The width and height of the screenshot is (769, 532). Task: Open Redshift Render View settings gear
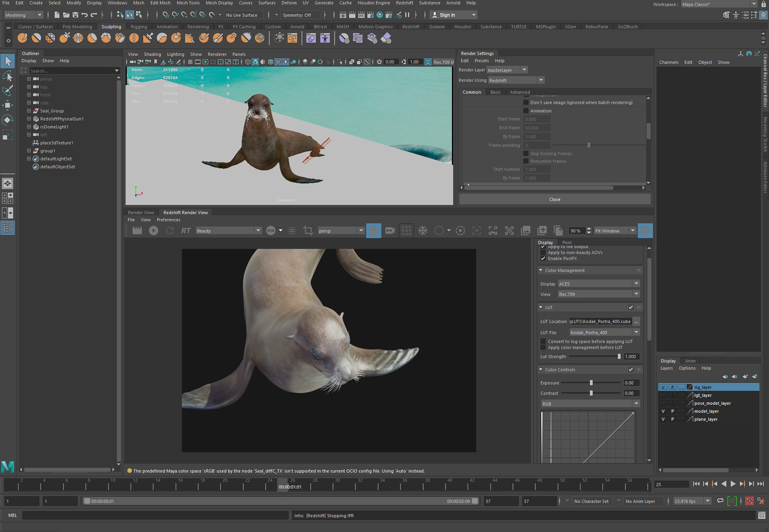coord(645,230)
